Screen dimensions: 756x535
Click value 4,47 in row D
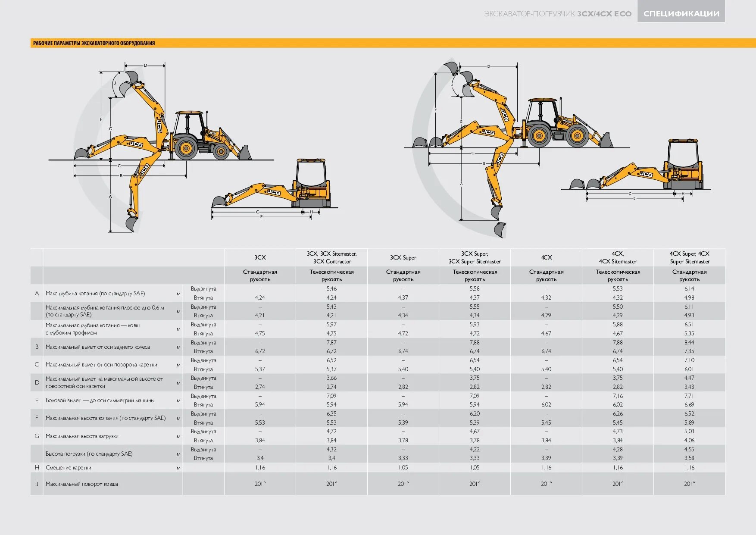point(689,378)
